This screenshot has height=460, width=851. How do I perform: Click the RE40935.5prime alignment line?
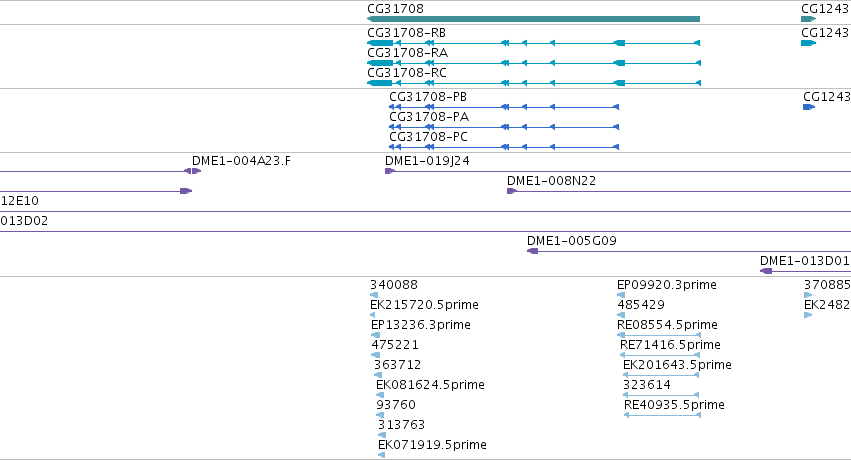click(x=662, y=415)
